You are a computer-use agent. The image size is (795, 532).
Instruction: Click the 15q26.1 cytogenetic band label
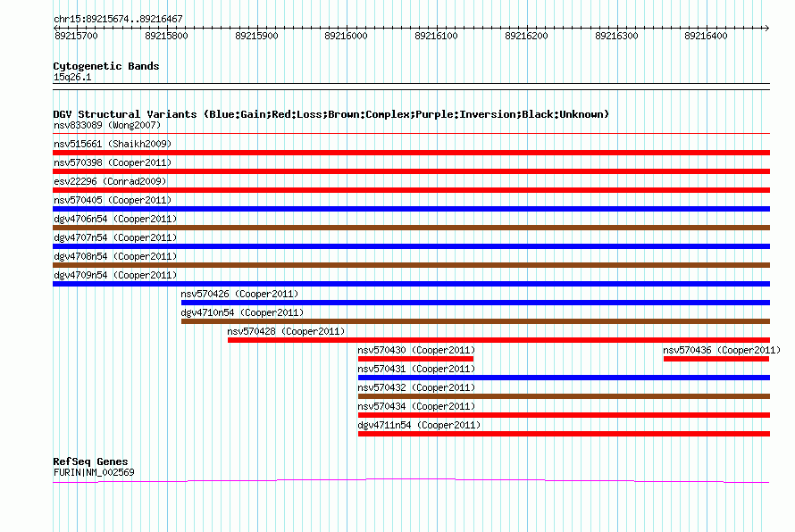(x=72, y=78)
